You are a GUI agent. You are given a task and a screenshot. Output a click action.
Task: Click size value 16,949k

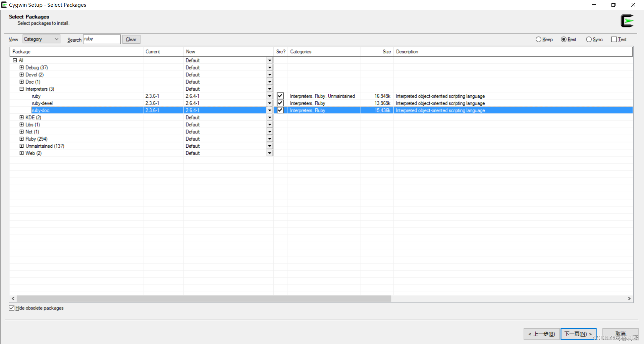pyautogui.click(x=382, y=96)
